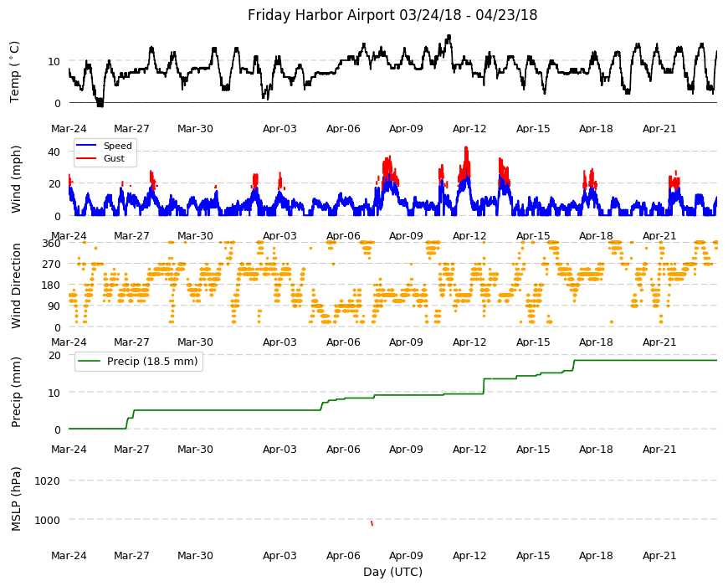The image size is (728, 586).
Task: Click the Wind (mph) axis label
Action: tap(16, 179)
